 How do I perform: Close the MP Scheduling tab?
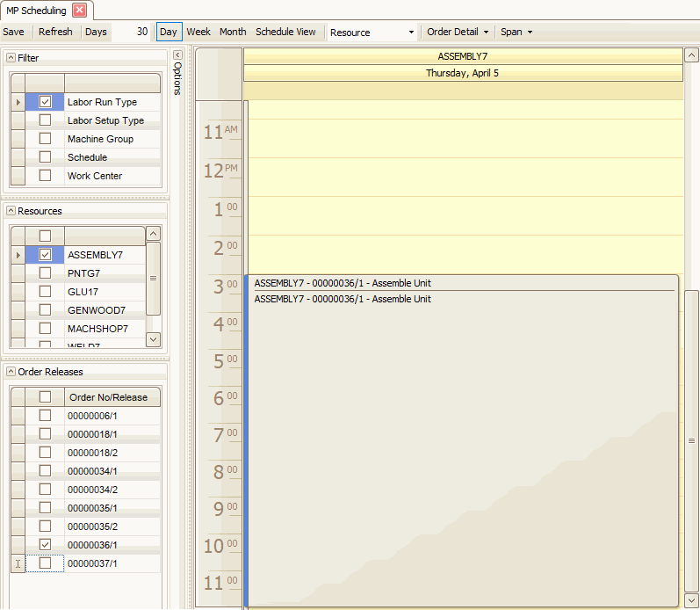79,11
